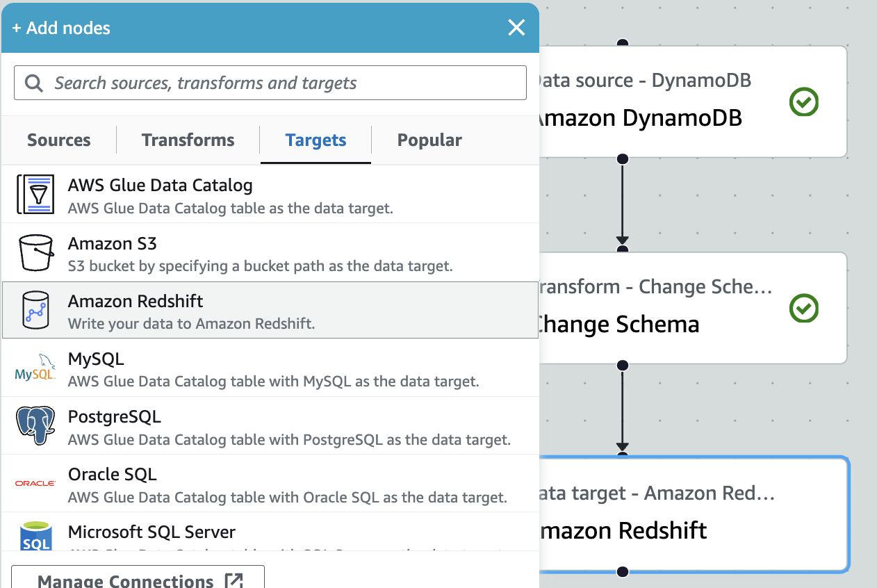This screenshot has height=588, width=877.
Task: Open Manage Connections
Action: click(x=136, y=580)
